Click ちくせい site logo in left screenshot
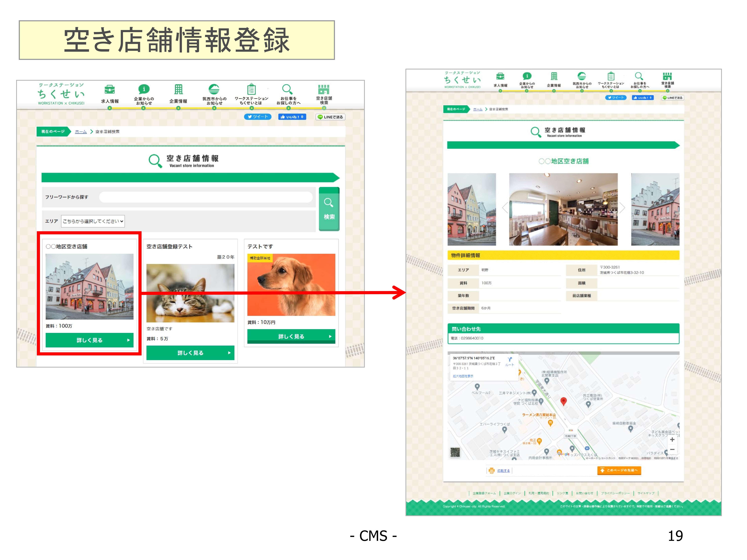747x560 pixels. 61,94
